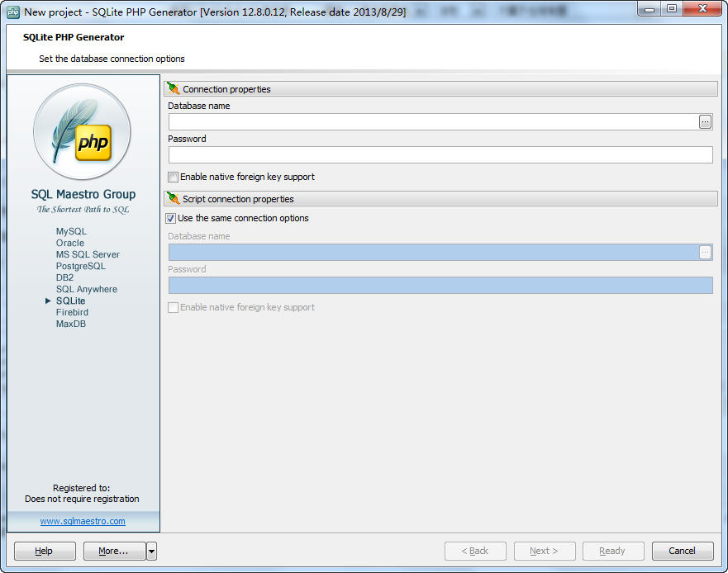Uncheck Use the same connection options
728x573 pixels.
point(170,218)
